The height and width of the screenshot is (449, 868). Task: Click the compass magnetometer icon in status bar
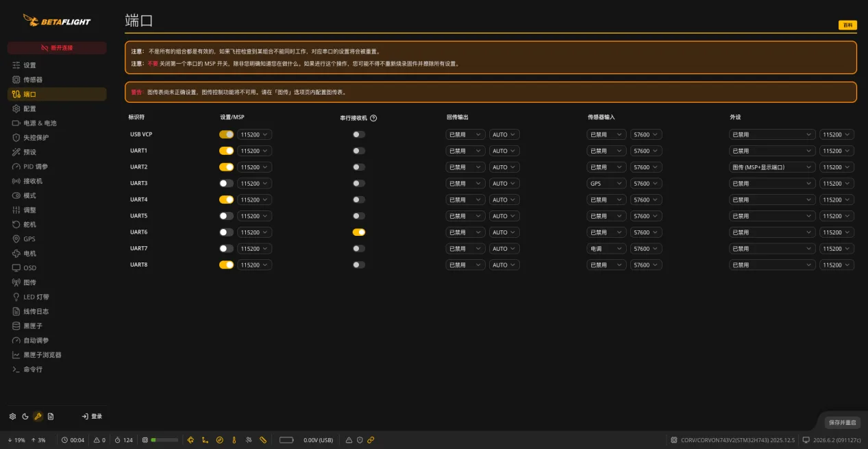[x=219, y=440]
